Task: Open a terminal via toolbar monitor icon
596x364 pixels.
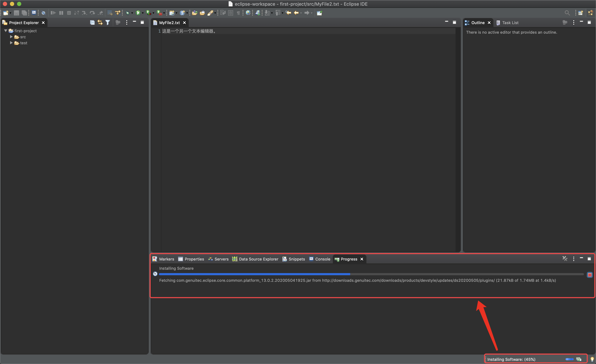Action: [x=34, y=13]
